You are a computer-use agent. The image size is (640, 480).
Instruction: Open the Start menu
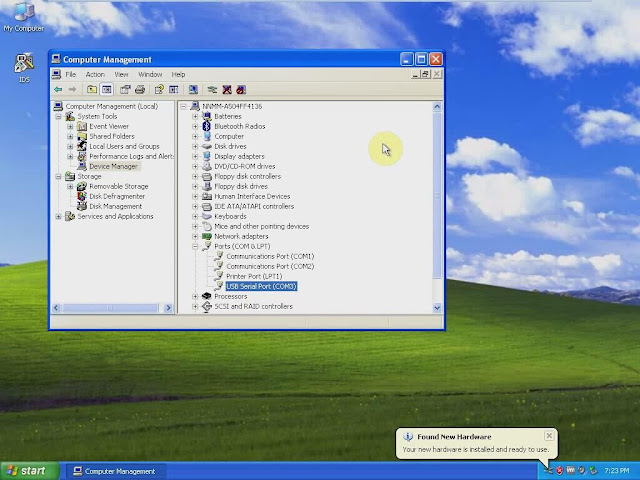coord(29,471)
